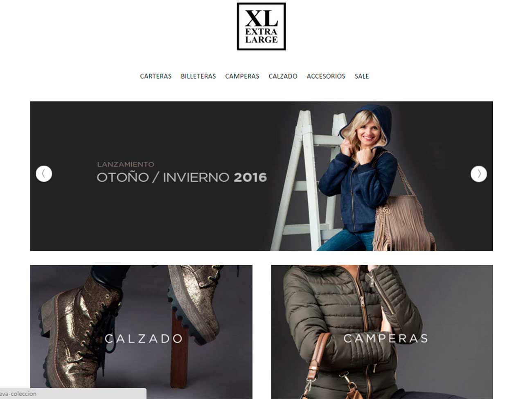Select CALZADO in the navigation bar
Viewport: 532px width, 399px height.
(x=283, y=76)
